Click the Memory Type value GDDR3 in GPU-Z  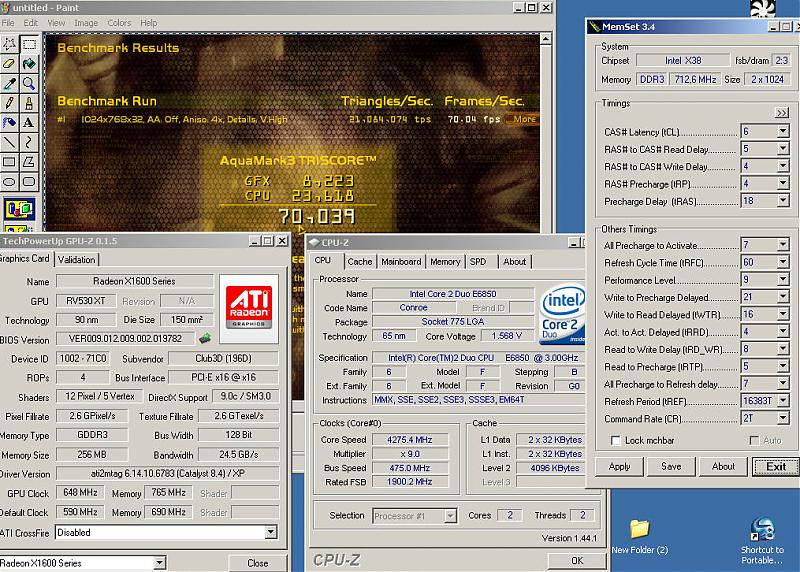tap(92, 435)
